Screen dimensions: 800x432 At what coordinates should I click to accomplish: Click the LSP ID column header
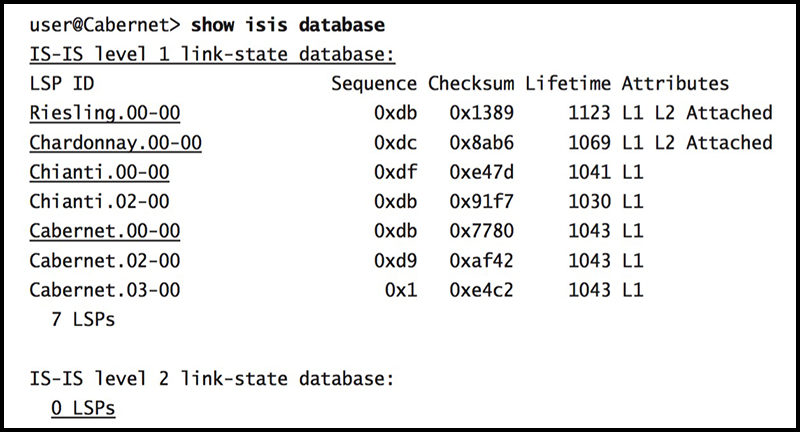(62, 84)
